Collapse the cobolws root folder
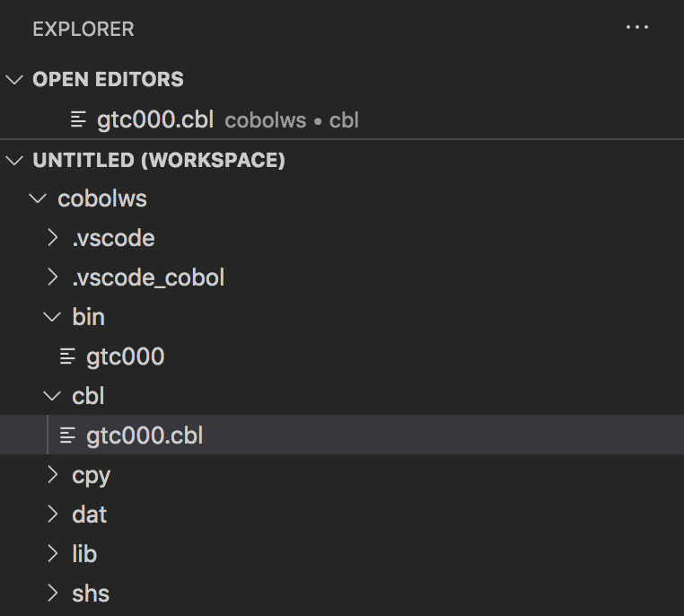Screen dimensions: 684x616 pyautogui.click(x=38, y=198)
